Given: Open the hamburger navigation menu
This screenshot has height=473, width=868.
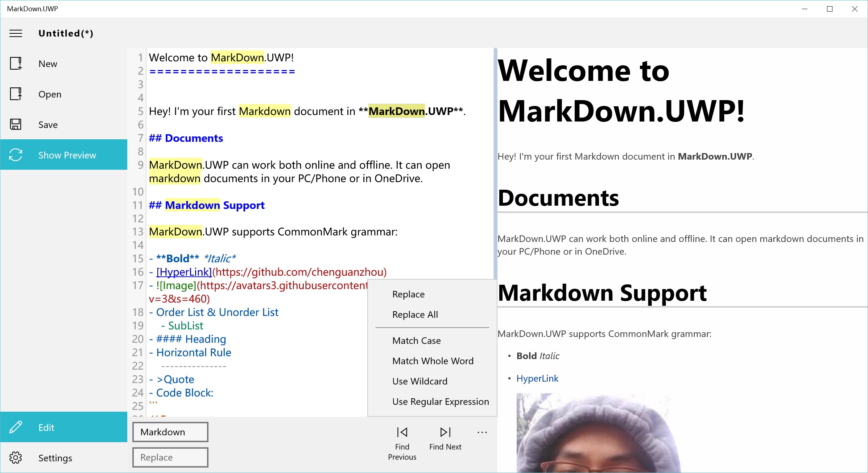Looking at the screenshot, I should [x=16, y=33].
